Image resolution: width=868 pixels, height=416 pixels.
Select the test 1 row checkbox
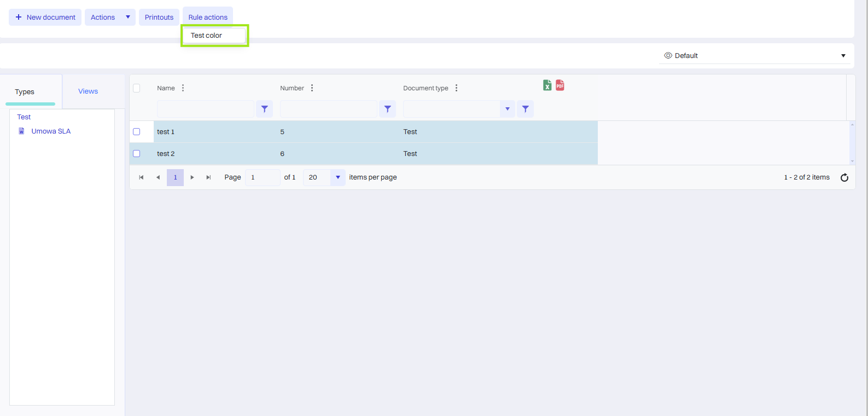pos(137,132)
